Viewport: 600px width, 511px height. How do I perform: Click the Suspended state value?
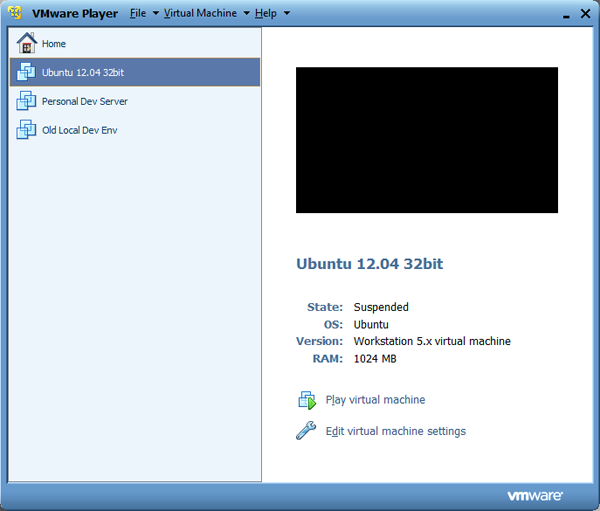click(381, 307)
